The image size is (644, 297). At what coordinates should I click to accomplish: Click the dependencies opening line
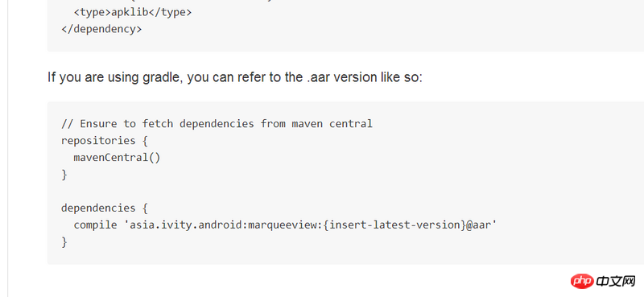[105, 208]
